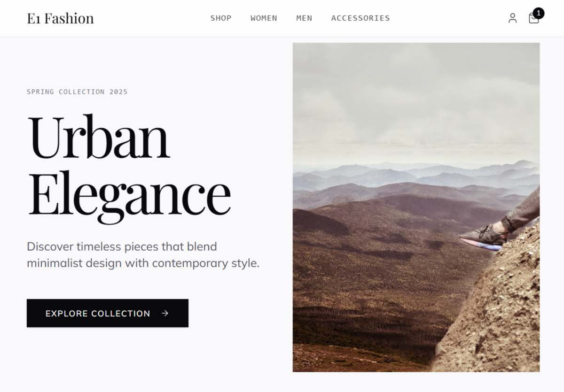
Task: Click the arrow icon in Explore Collection
Action: pyautogui.click(x=165, y=313)
